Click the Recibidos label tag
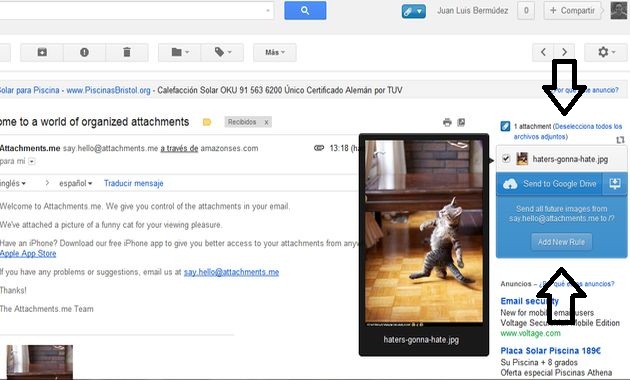This screenshot has height=380, width=630. (242, 122)
